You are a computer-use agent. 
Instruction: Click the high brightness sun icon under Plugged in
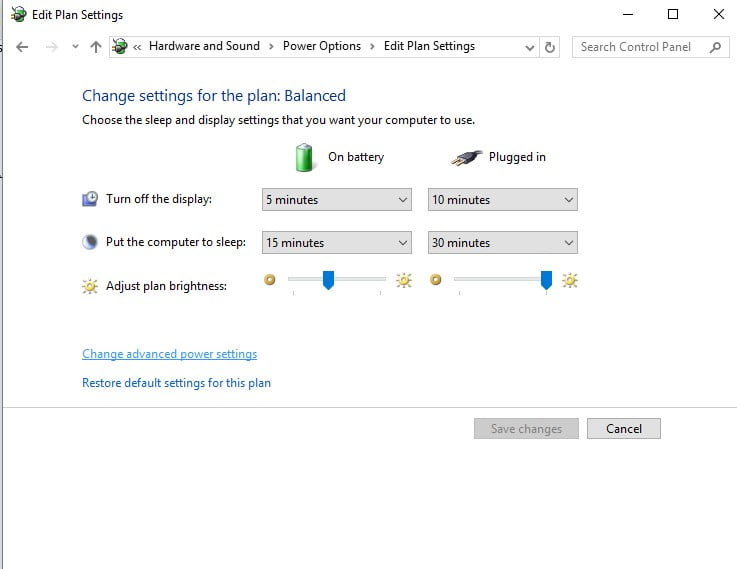coord(570,280)
